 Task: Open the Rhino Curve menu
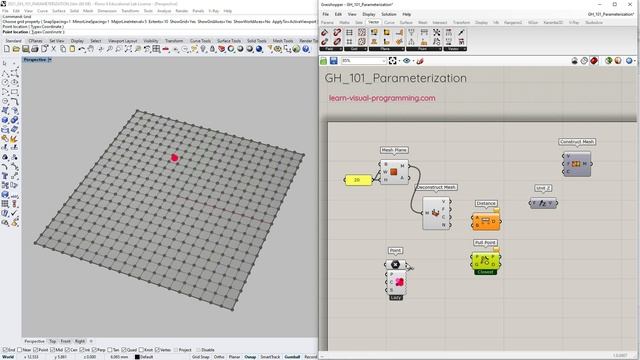(42, 11)
